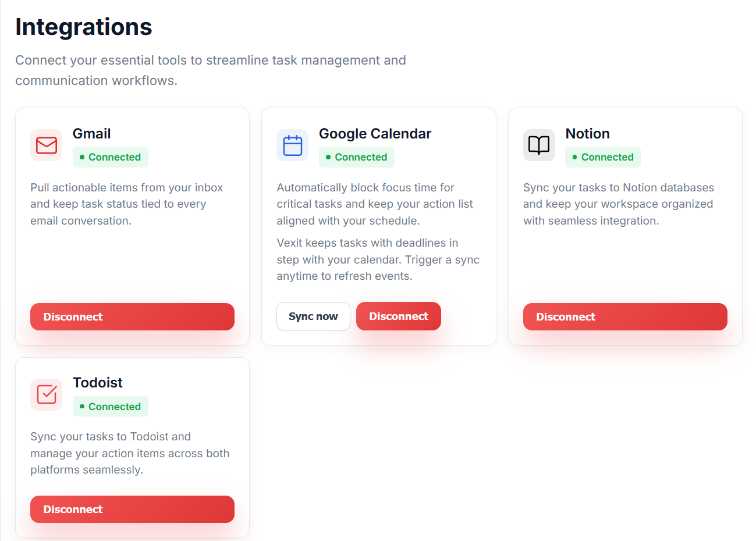Click the Google Calendar icon
Screen dimensions: 756x541
tap(292, 145)
